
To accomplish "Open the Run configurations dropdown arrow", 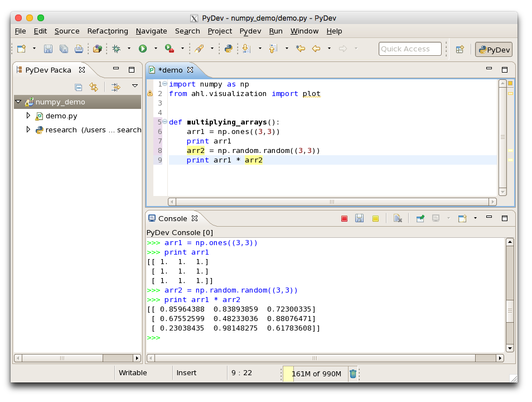I will click(x=156, y=49).
